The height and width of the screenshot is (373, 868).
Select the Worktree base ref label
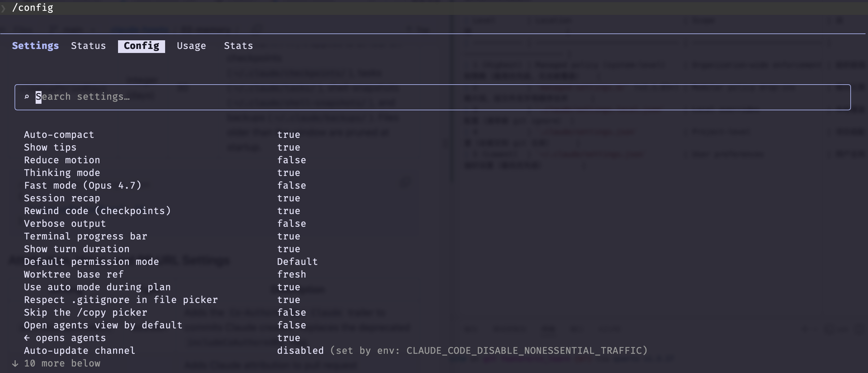pyautogui.click(x=74, y=274)
